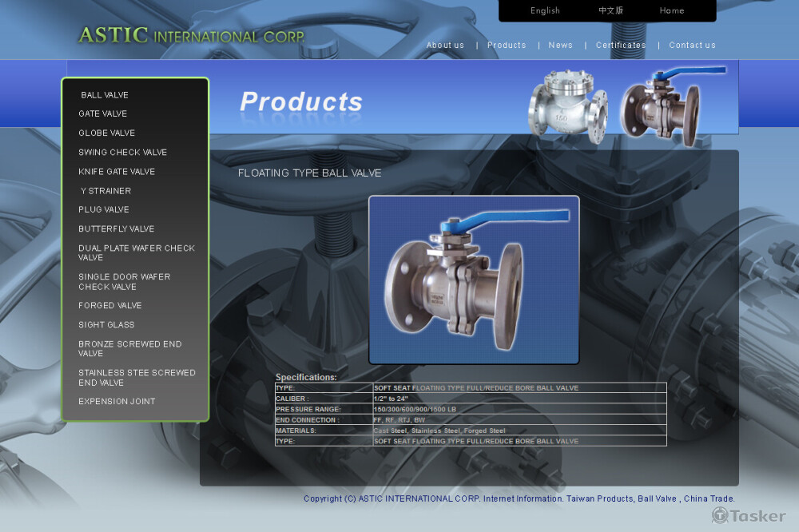Open the Products menu item

click(x=507, y=46)
